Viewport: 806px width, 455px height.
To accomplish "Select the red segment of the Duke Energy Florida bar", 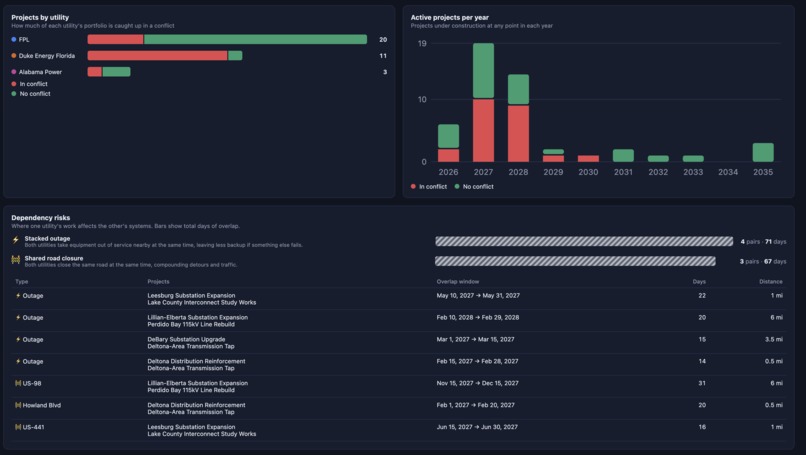I will pyautogui.click(x=158, y=56).
